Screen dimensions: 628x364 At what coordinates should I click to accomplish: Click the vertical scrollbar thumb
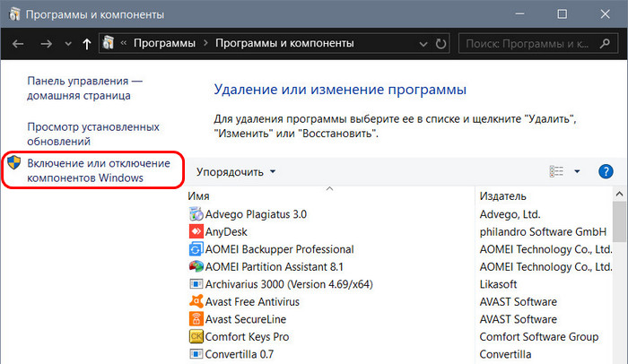tap(619, 221)
